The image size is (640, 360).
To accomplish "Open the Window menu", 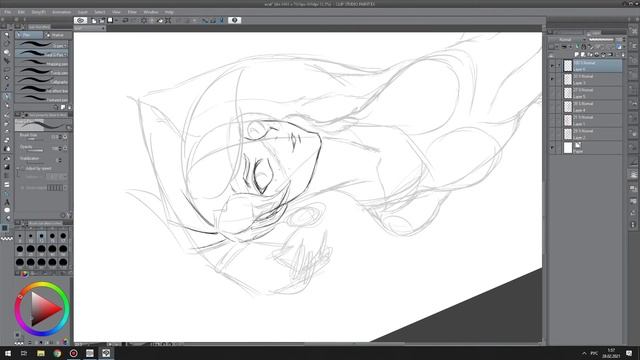I will (x=151, y=12).
